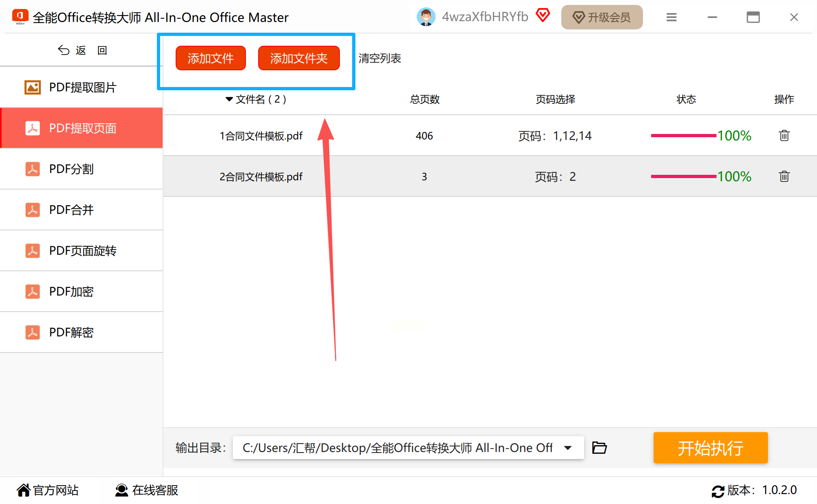Expand the output directory dropdown arrow
Screen dimensions: 817x504
click(568, 448)
